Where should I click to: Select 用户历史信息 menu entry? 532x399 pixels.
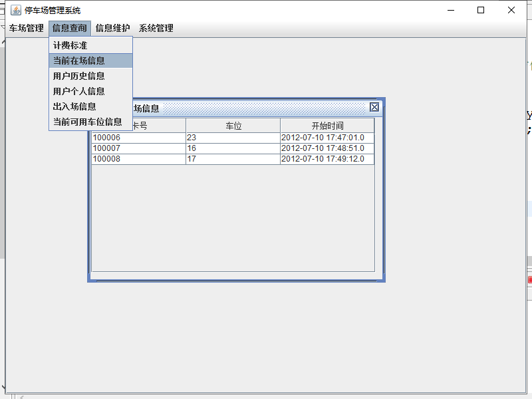tap(90, 76)
